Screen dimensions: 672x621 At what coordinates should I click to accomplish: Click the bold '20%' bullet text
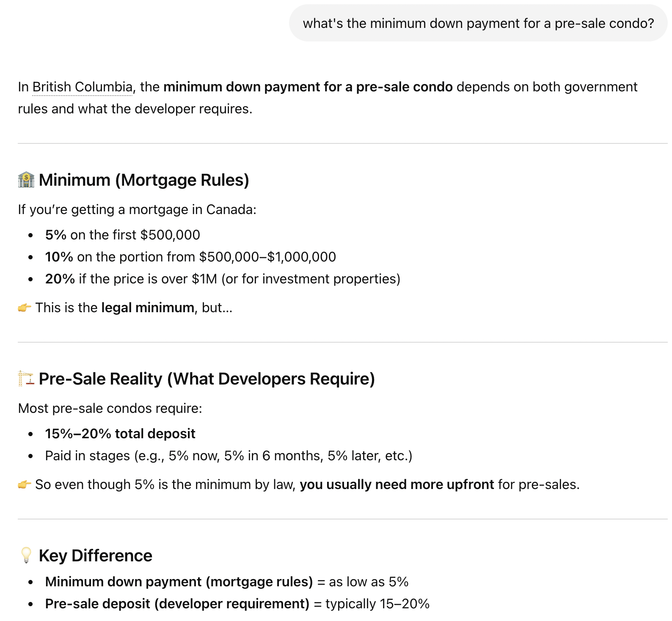[x=60, y=279]
